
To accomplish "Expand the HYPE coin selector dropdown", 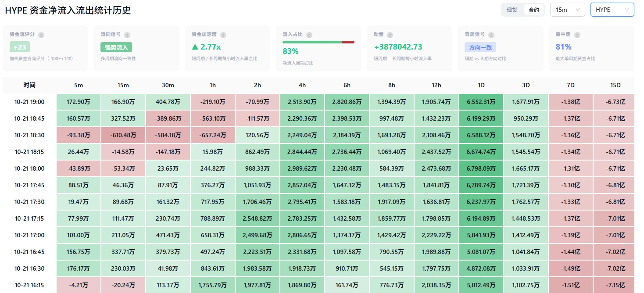I will point(612,10).
